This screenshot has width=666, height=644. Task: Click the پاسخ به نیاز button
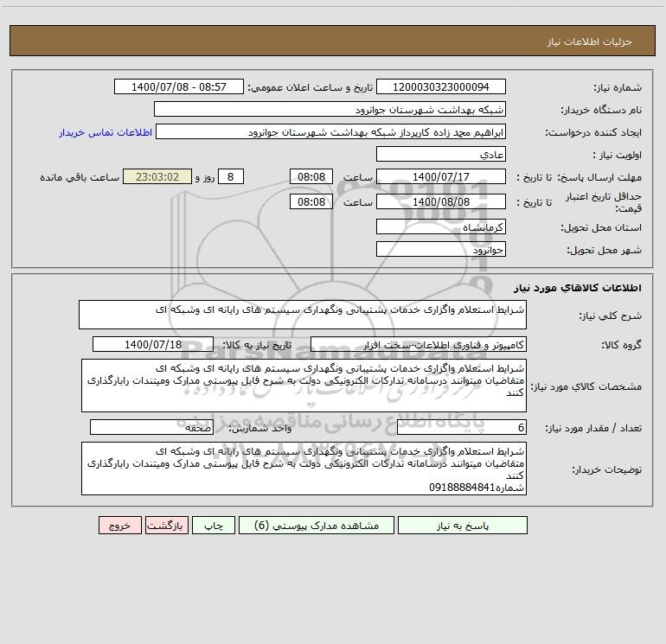coord(463,525)
